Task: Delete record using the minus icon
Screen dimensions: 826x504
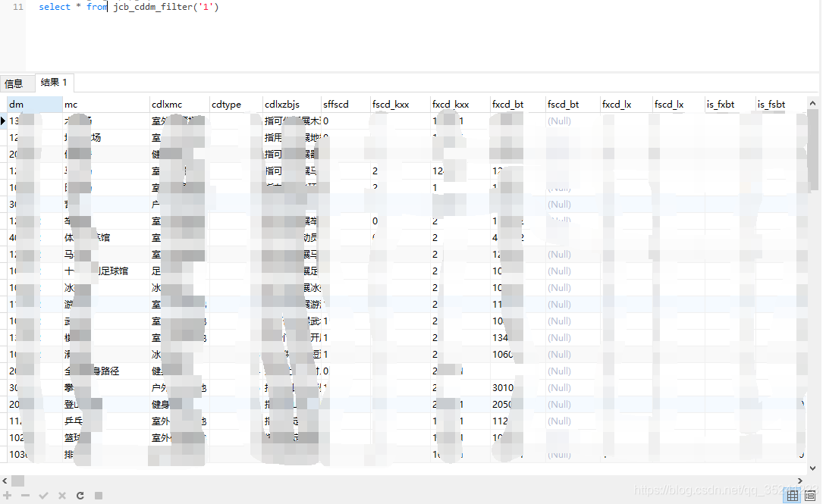Action: coord(25,495)
